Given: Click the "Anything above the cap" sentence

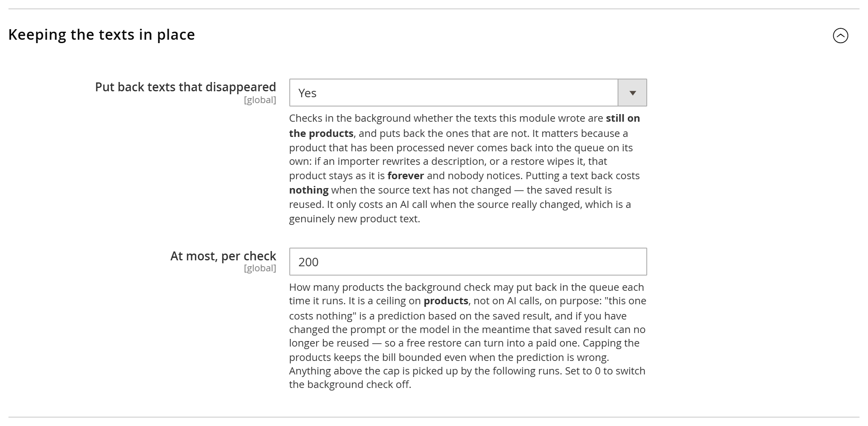Looking at the screenshot, I should point(426,371).
